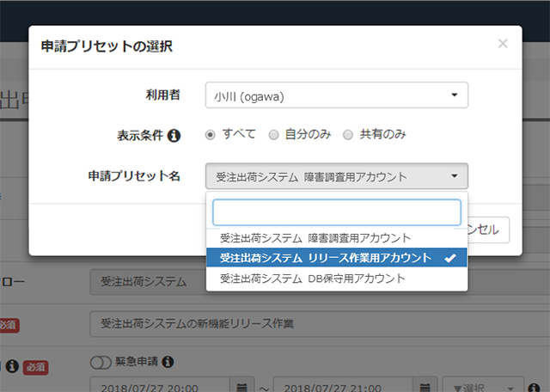Click the background field 受注出荷システムの新機能リリース作業
The height and width of the screenshot is (392, 550).
tap(320, 323)
